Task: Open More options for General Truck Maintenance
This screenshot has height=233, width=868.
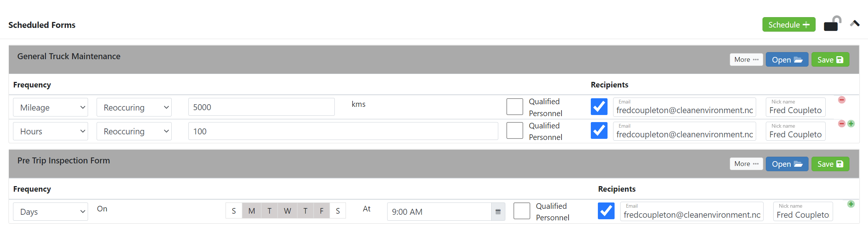Action: [x=746, y=60]
